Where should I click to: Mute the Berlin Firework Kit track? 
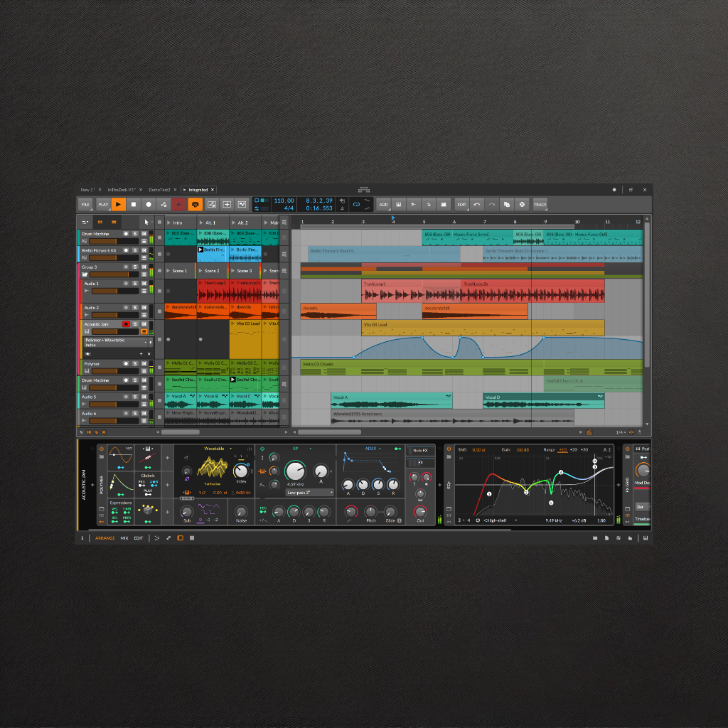coord(144,250)
